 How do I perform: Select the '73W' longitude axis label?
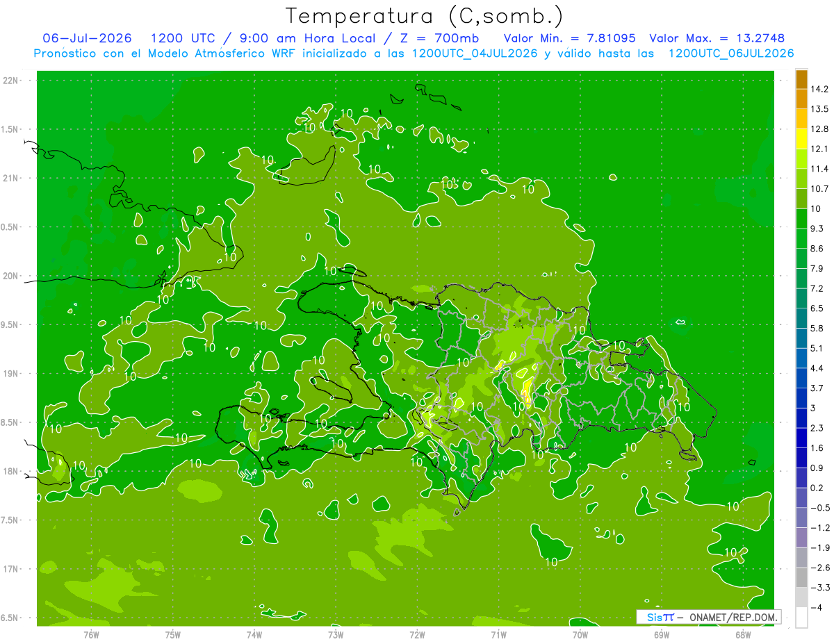click(x=336, y=634)
